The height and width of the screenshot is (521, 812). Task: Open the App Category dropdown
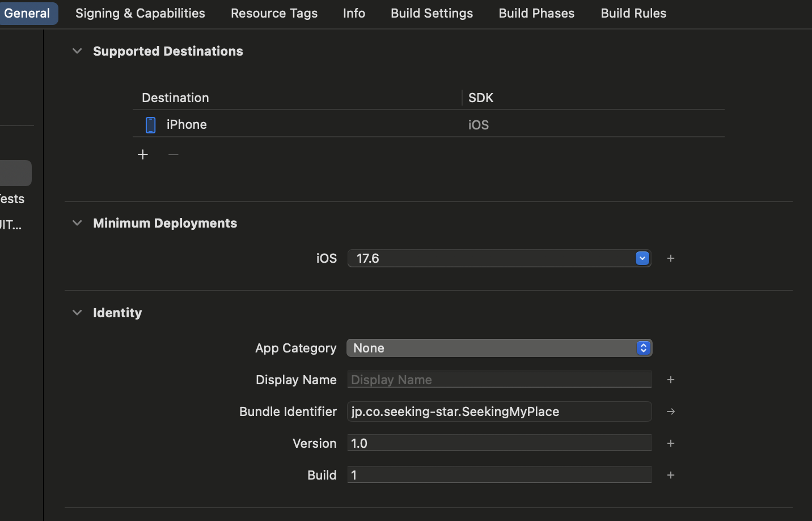coord(499,348)
